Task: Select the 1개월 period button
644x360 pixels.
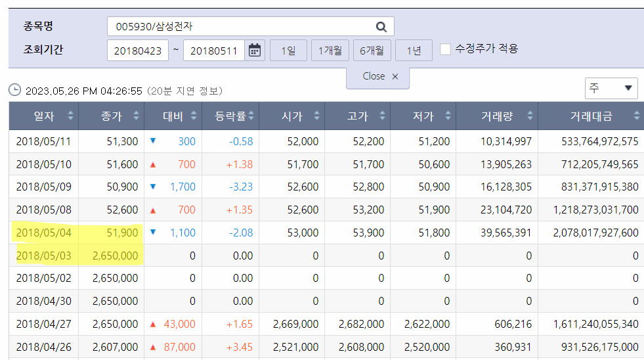Action: (x=330, y=51)
